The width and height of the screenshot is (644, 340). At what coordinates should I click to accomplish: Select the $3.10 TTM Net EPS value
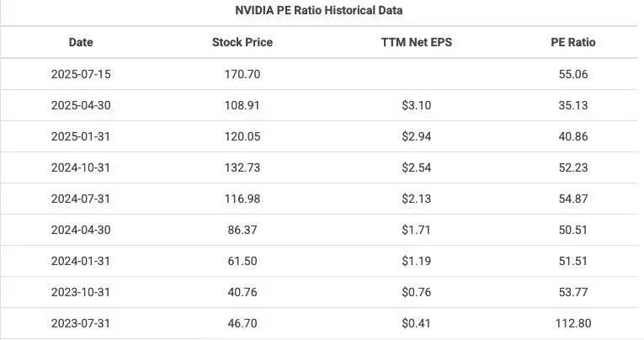(416, 105)
